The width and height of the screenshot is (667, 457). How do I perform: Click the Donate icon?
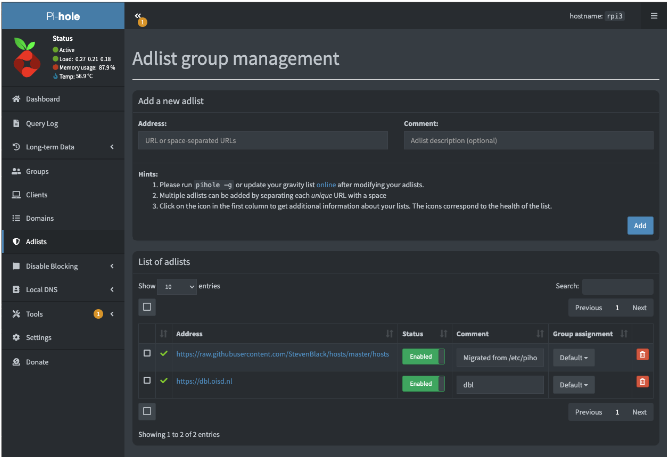(x=16, y=362)
